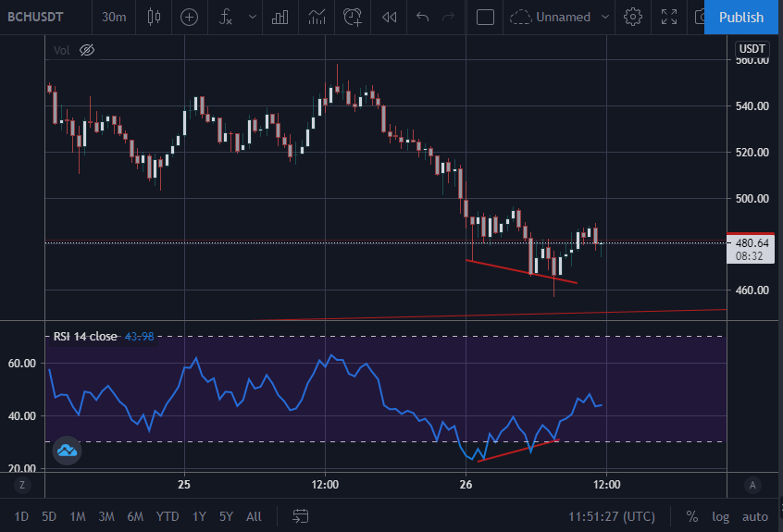Take a chart snapshot with the camera icon
Screen dimensions: 783x532
click(x=700, y=18)
